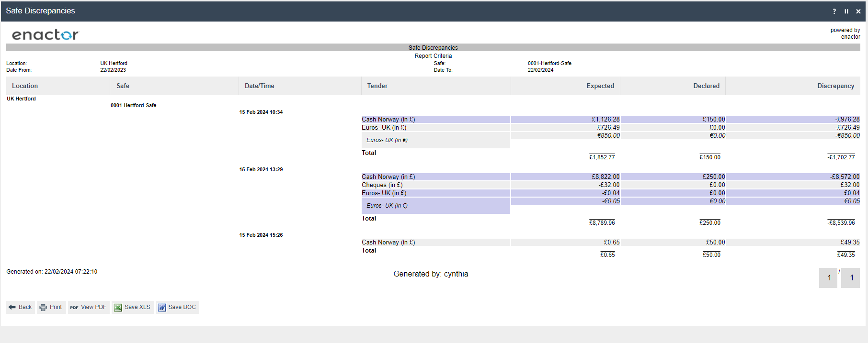Click the Discrepancy column header

click(835, 86)
